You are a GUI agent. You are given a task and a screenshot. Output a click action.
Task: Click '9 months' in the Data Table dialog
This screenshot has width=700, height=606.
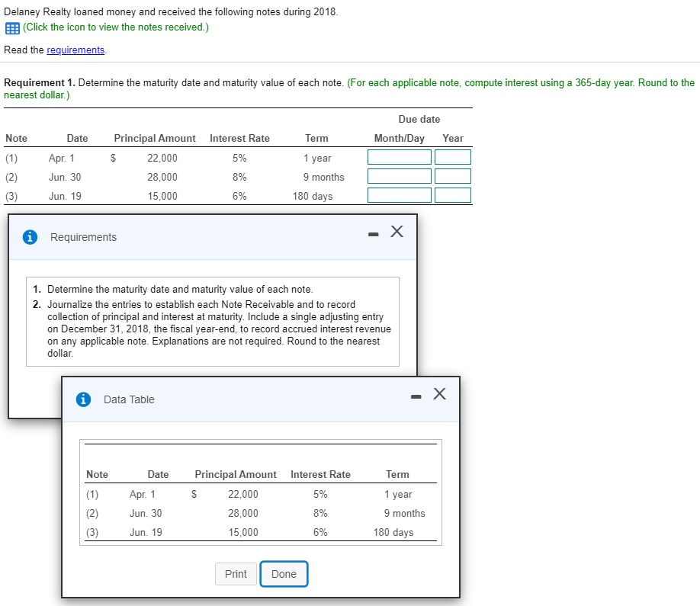(404, 514)
